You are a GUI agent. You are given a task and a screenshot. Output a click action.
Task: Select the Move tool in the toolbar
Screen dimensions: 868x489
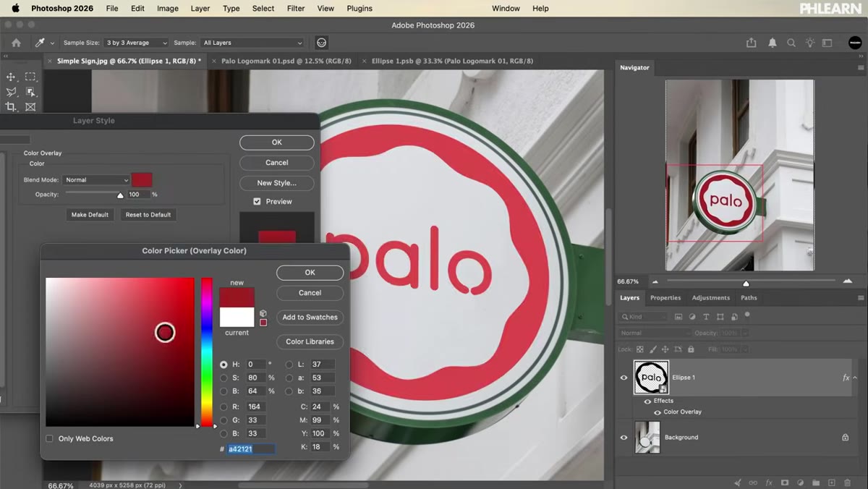pos(11,77)
